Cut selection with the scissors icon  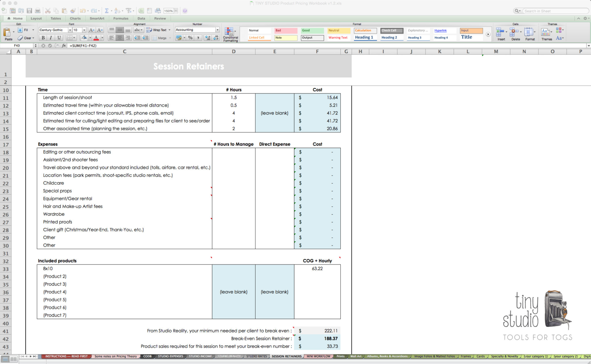pos(48,11)
